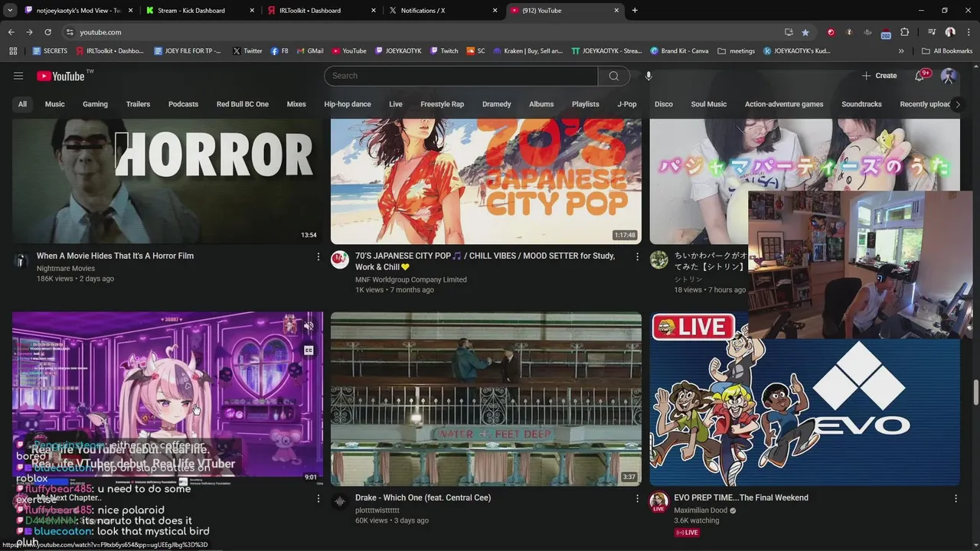Screen dimensions: 980x551
Task: Open the Chrome extensions puzzle icon
Action: pyautogui.click(x=904, y=32)
